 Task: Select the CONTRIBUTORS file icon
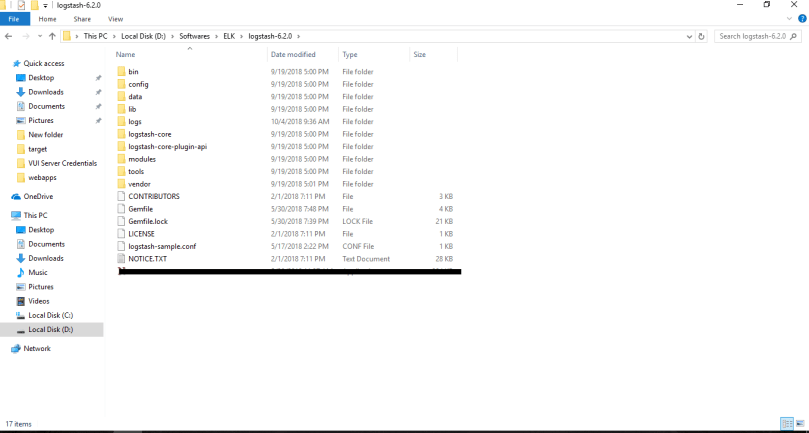[x=121, y=196]
